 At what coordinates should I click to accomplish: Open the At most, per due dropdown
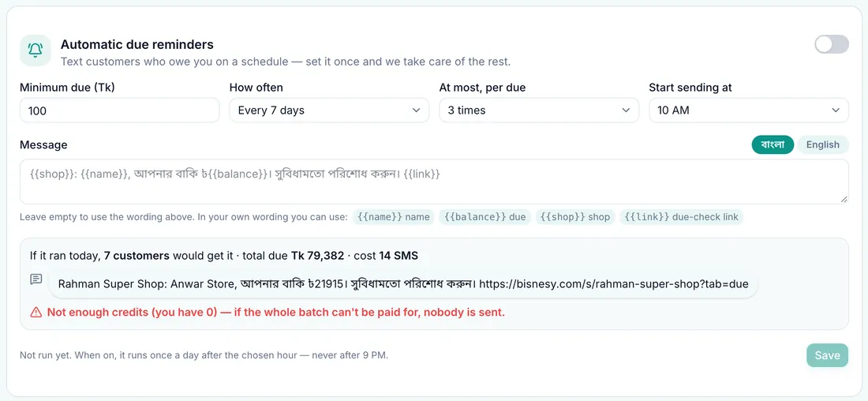pyautogui.click(x=539, y=111)
